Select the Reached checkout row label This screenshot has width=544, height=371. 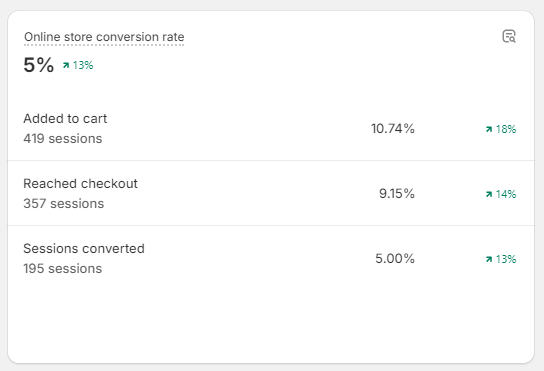point(80,184)
